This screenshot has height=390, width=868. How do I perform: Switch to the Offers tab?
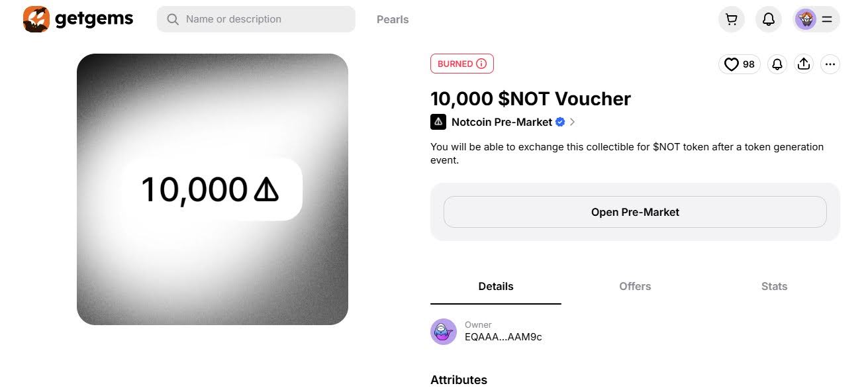coord(634,286)
